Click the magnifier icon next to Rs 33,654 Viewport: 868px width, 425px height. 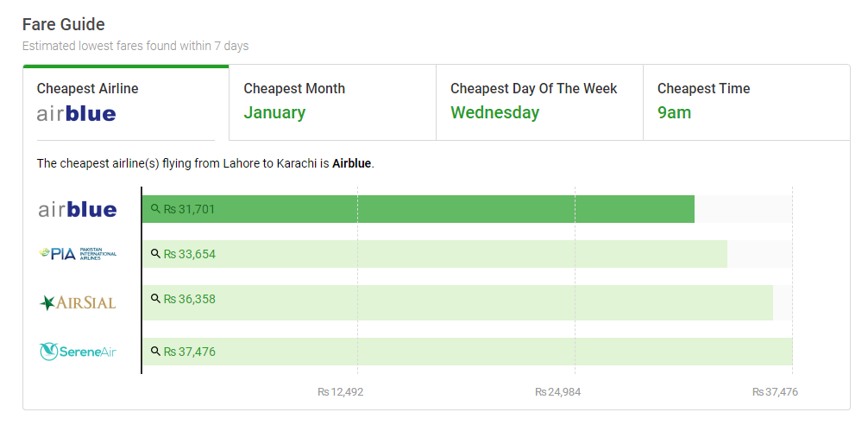pyautogui.click(x=155, y=254)
